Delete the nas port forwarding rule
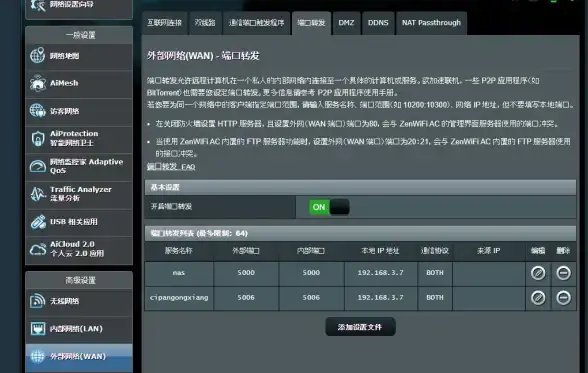Image resolution: width=588 pixels, height=373 pixels. pyautogui.click(x=563, y=273)
